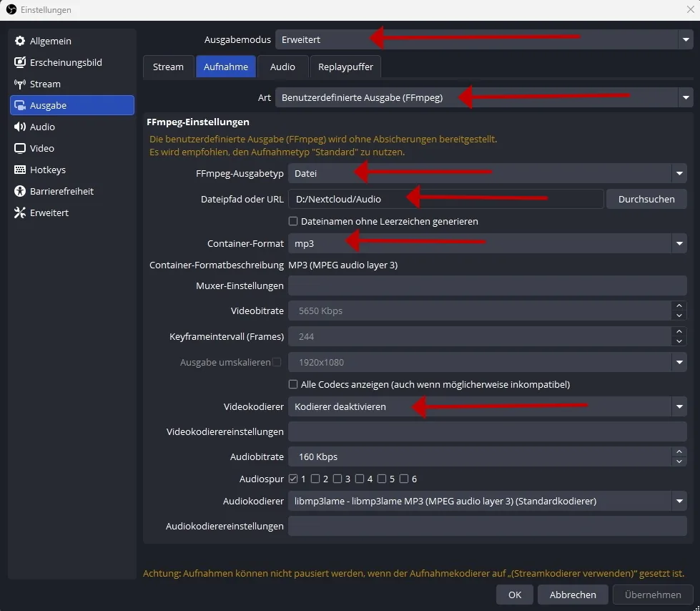Viewport: 700px width, 611px height.
Task: Enable Audiospur 2
Action: (x=315, y=479)
